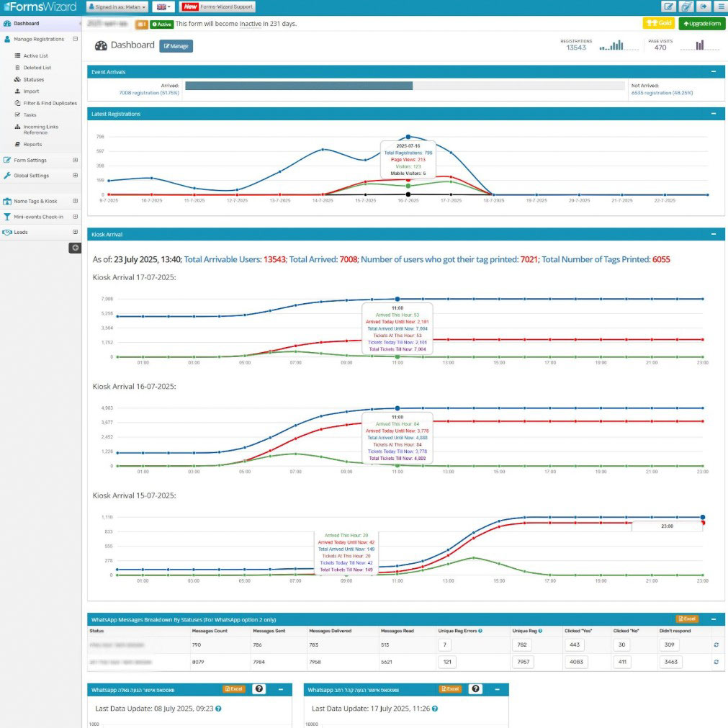Open Filter & Find Duplicates
Viewport: 728px width, 728px height.
coord(50,103)
